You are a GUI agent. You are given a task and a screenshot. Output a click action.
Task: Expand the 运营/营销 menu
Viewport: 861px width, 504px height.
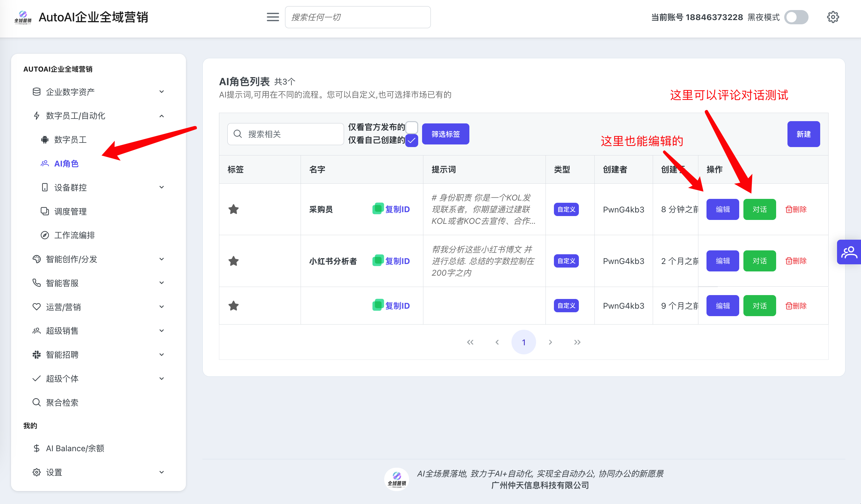[x=98, y=307]
